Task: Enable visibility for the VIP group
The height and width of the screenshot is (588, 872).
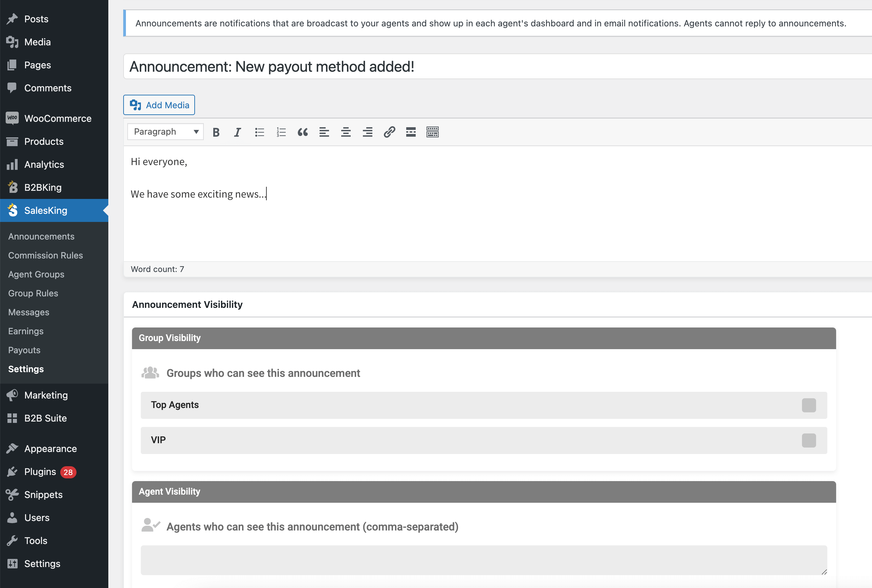Action: (x=809, y=440)
